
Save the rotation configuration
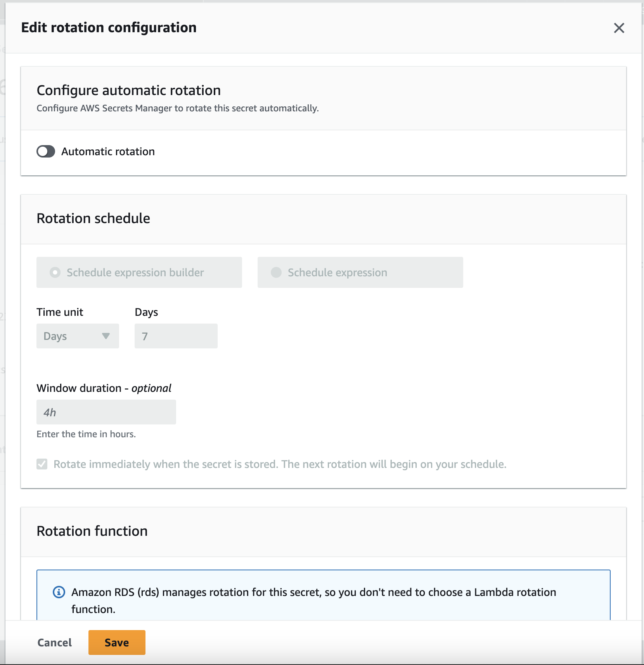(117, 642)
